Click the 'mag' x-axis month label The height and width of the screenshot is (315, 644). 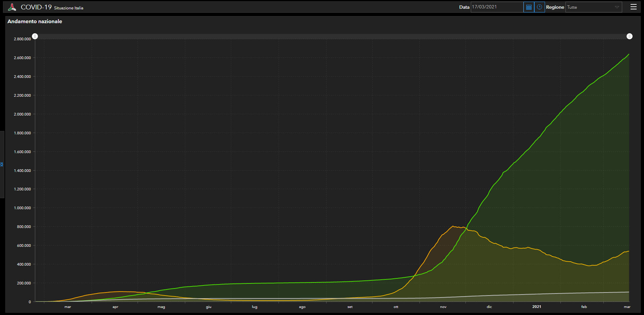pyautogui.click(x=161, y=307)
